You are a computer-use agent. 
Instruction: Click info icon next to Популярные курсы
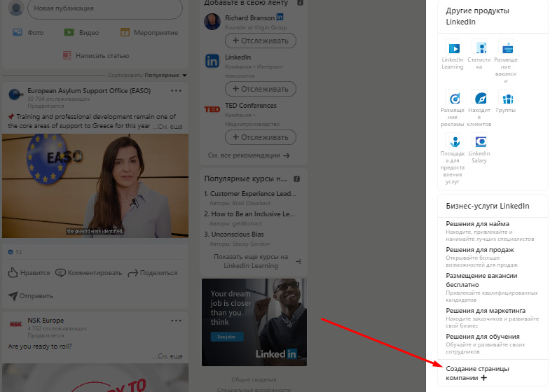[x=297, y=179]
